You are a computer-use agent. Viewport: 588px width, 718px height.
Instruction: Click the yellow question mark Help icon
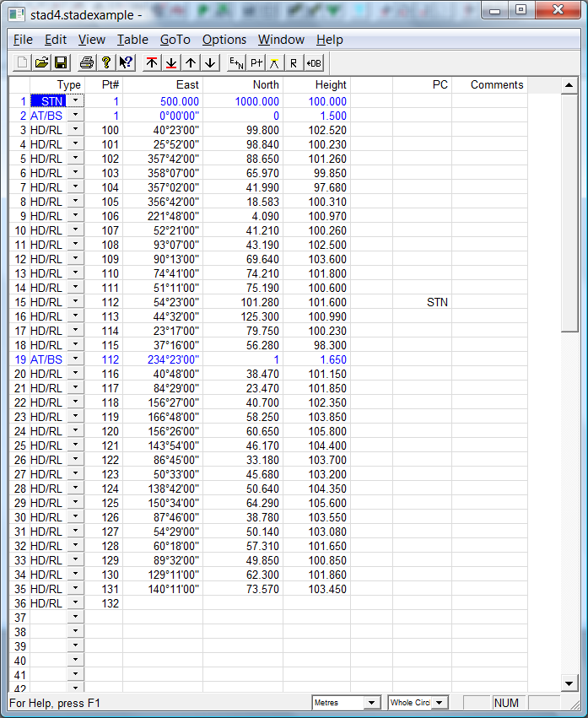coord(106,62)
